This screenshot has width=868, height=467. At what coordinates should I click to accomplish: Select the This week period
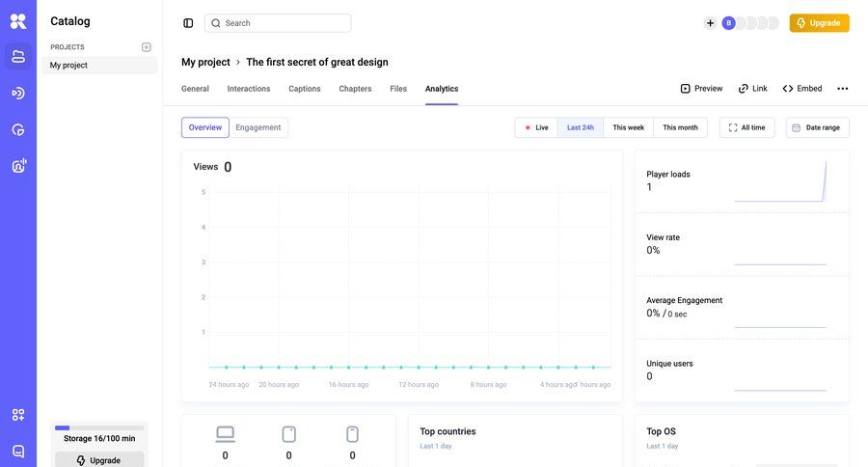pyautogui.click(x=628, y=127)
